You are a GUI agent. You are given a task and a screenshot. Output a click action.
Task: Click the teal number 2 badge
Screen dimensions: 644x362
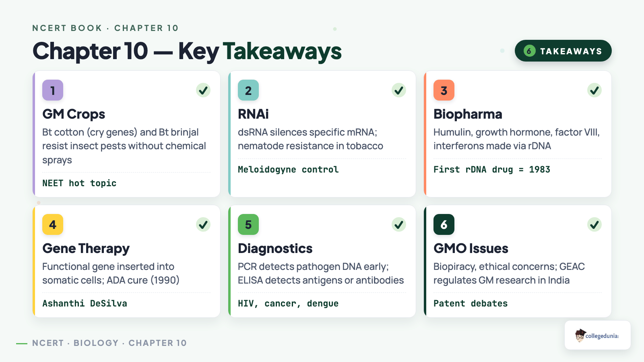click(248, 90)
